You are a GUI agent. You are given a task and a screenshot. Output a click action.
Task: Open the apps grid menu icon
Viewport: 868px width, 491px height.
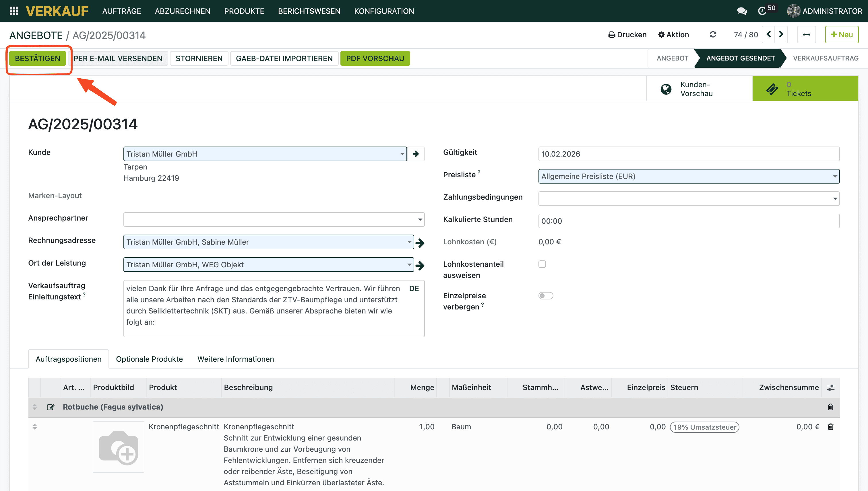click(14, 11)
